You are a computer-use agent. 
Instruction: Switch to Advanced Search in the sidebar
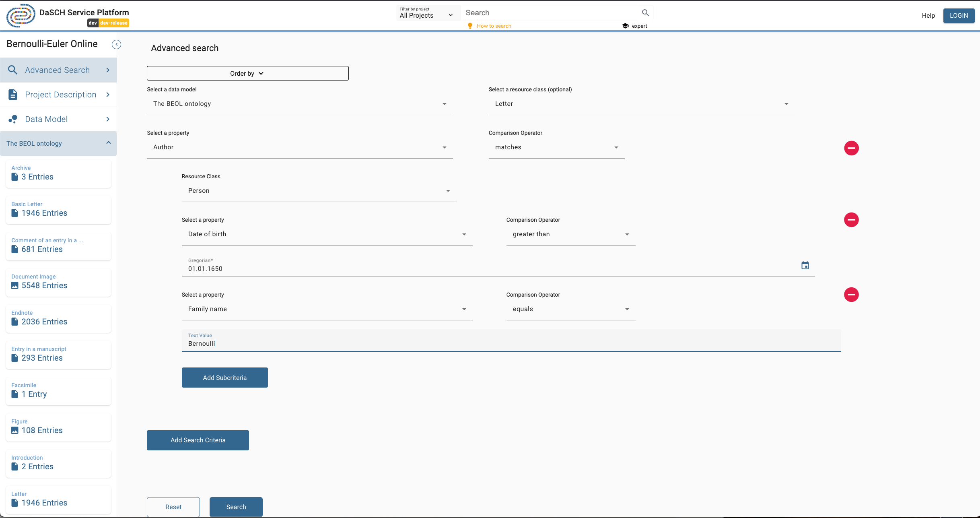coord(57,70)
